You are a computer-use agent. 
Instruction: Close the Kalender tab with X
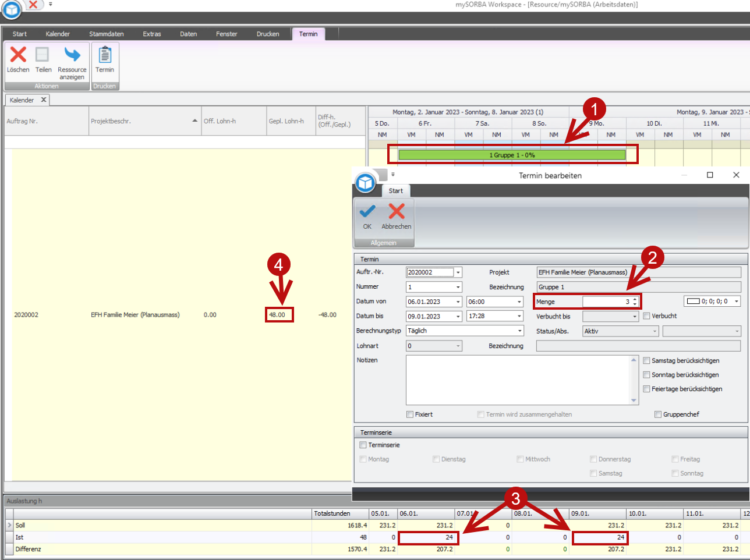[x=44, y=100]
